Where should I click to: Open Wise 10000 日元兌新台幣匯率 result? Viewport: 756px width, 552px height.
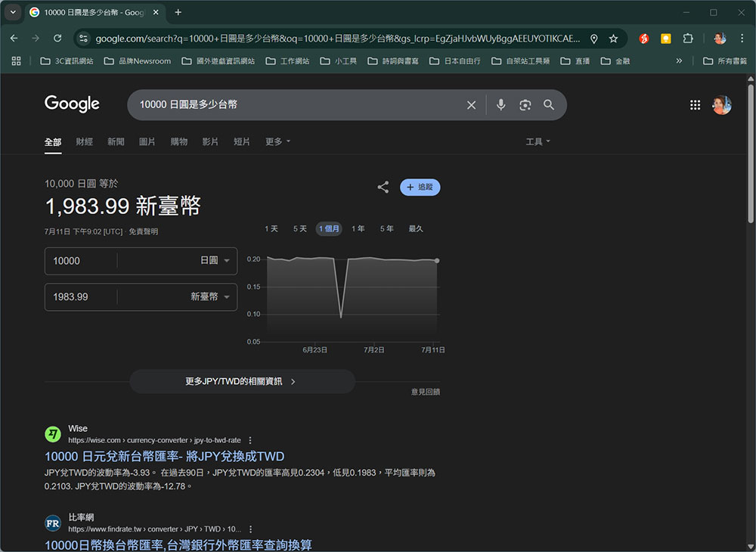coord(164,456)
